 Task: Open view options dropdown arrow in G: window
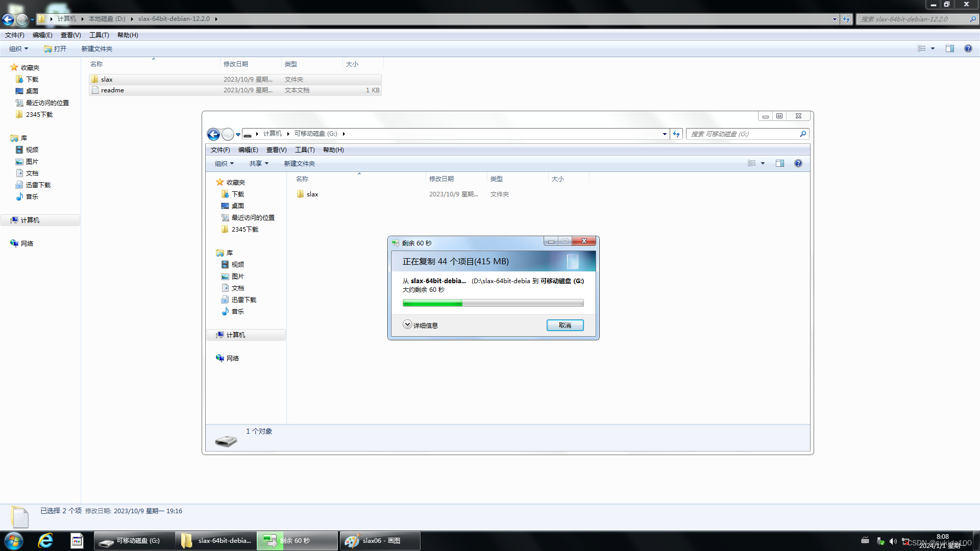coord(763,164)
